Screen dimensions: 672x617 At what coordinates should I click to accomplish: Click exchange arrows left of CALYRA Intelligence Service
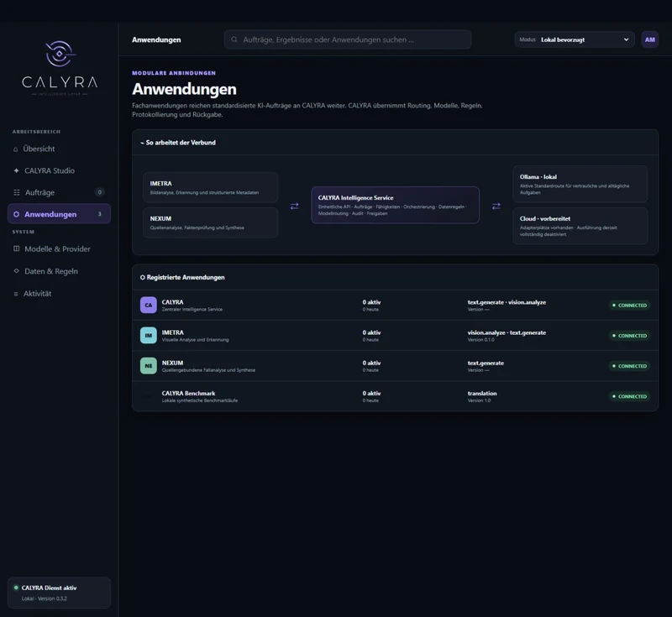tap(295, 206)
